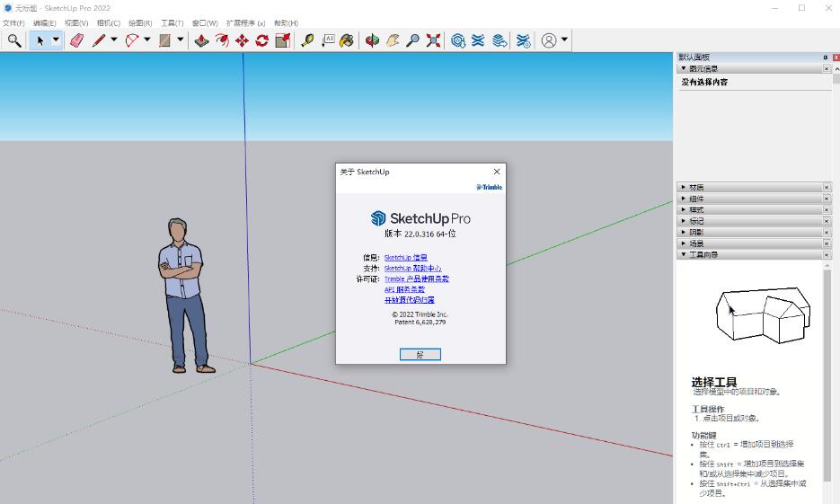Open the 相机(C) menu
This screenshot has height=504, width=840.
coord(108,22)
